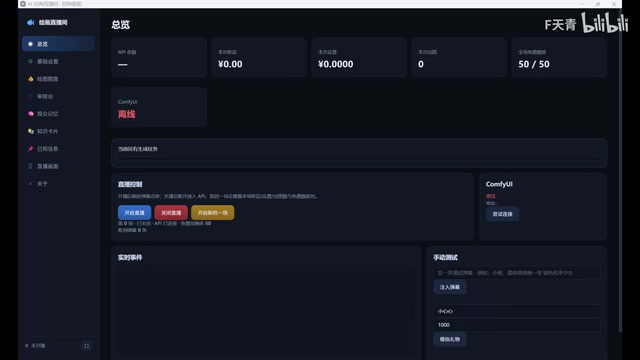Viewport: 640px width, 360px height.
Task: Click the 50 / 50 quota value
Action: click(534, 64)
